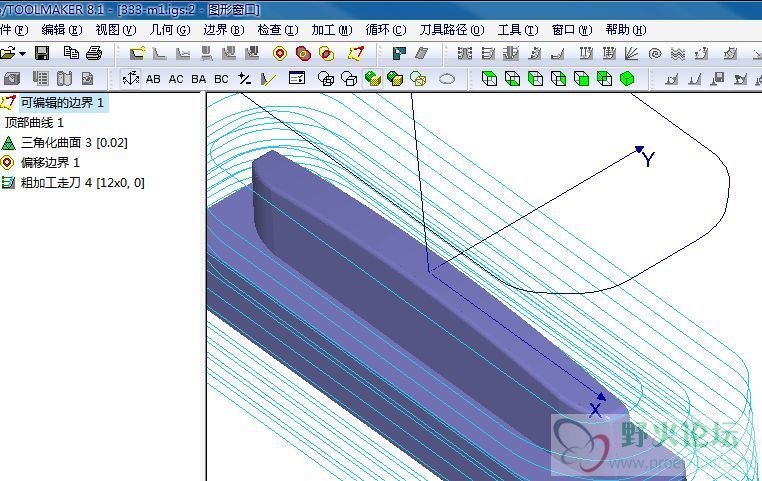Click the yellow-red merged boundary icon

tap(327, 53)
